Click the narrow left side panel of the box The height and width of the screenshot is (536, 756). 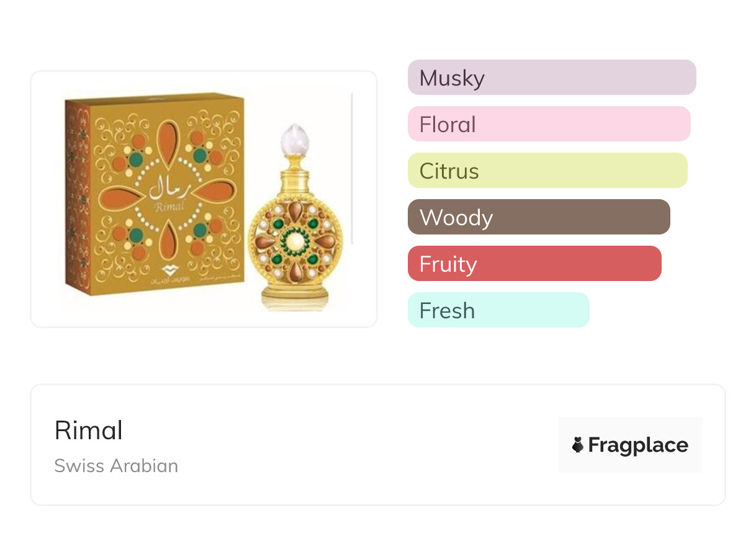point(78,195)
